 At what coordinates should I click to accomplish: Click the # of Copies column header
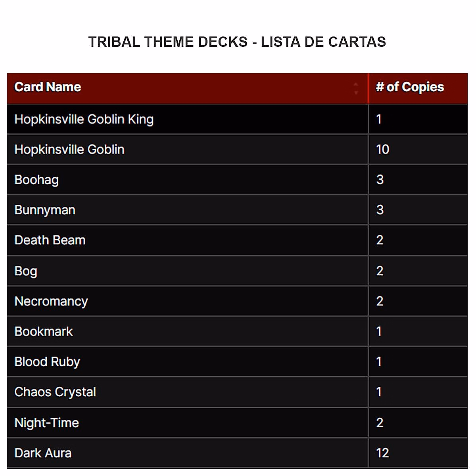410,87
